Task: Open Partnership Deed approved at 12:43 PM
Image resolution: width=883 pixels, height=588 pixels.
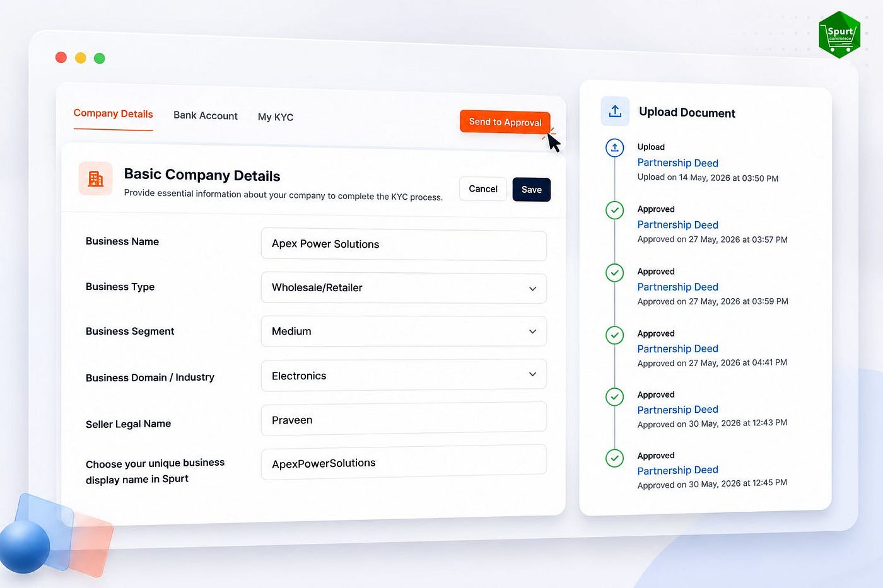Action: click(x=678, y=410)
